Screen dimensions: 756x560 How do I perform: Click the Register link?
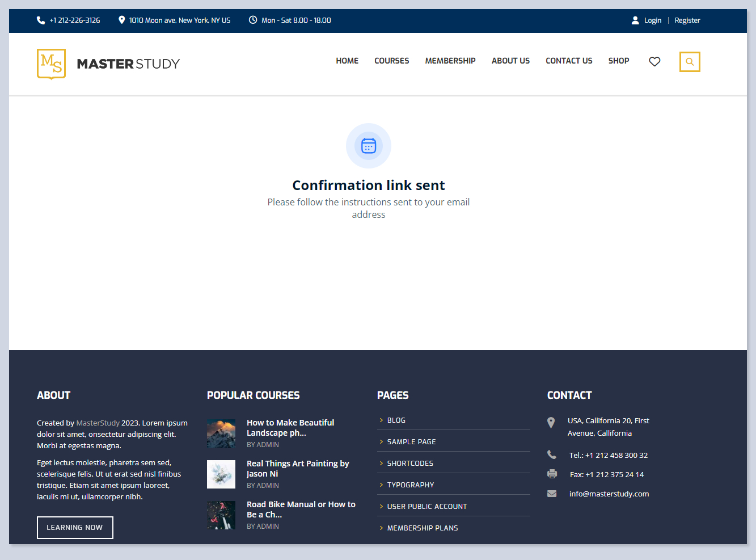687,20
